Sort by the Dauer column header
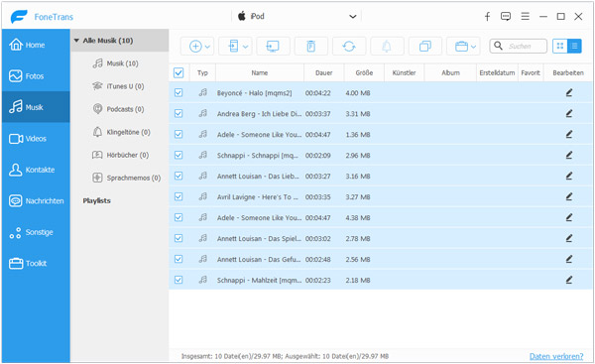 (x=323, y=72)
